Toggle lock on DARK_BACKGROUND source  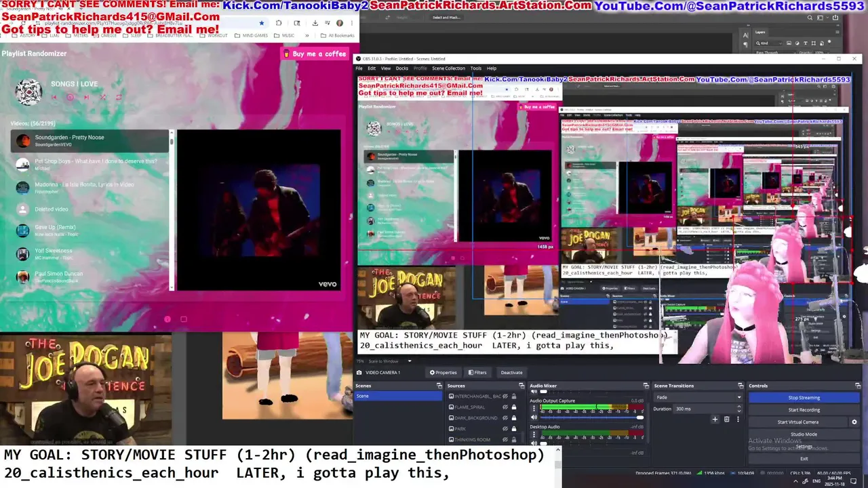pos(513,418)
